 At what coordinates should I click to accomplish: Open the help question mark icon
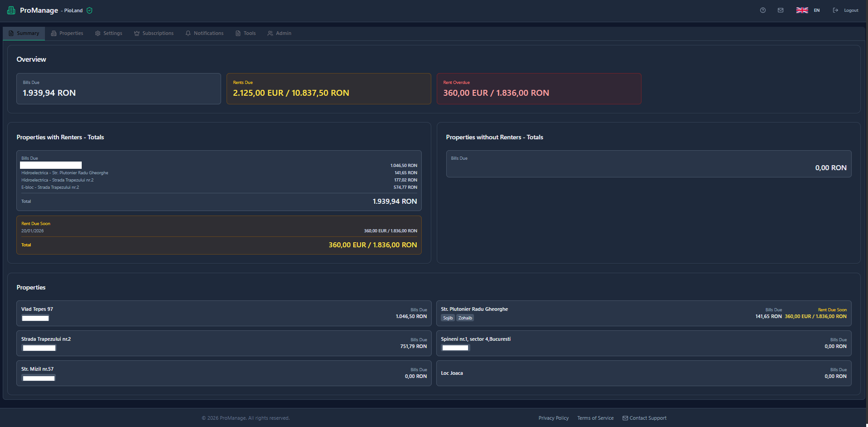(762, 10)
